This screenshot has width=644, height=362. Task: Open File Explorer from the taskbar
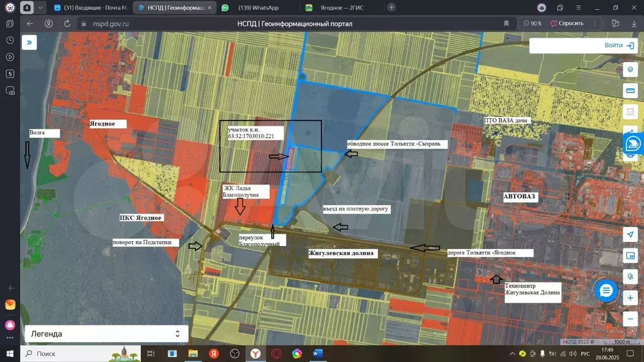[193, 353]
